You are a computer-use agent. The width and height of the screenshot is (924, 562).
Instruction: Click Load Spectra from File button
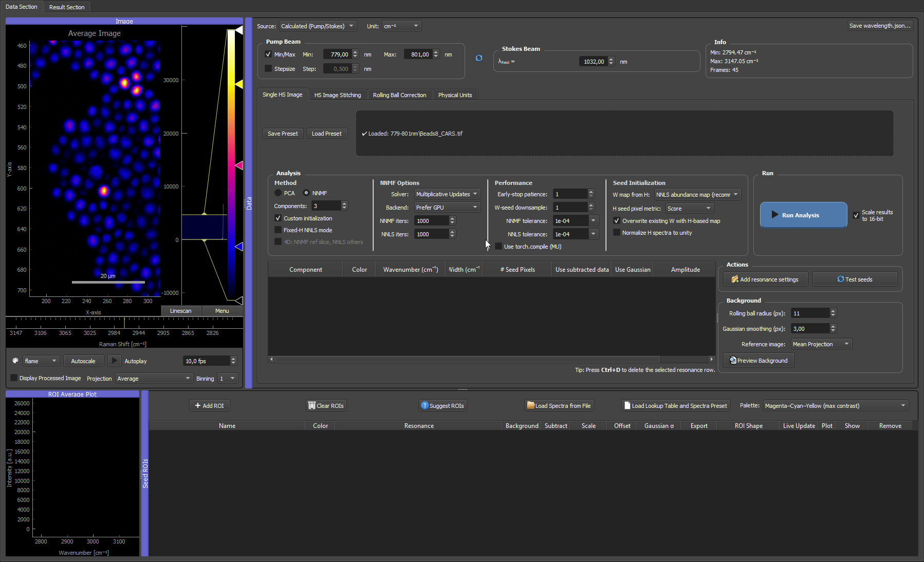coord(559,406)
